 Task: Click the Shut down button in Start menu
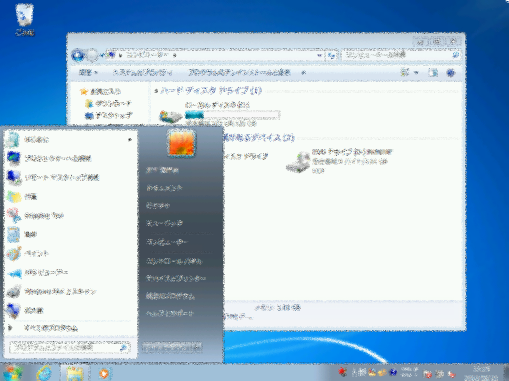(172, 347)
